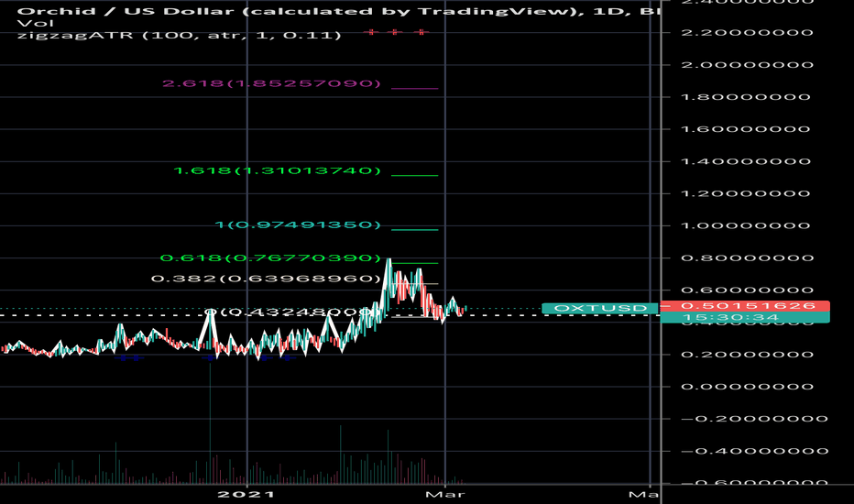This screenshot has height=504, width=854.
Task: Select the Vol indicator label
Action: point(36,24)
